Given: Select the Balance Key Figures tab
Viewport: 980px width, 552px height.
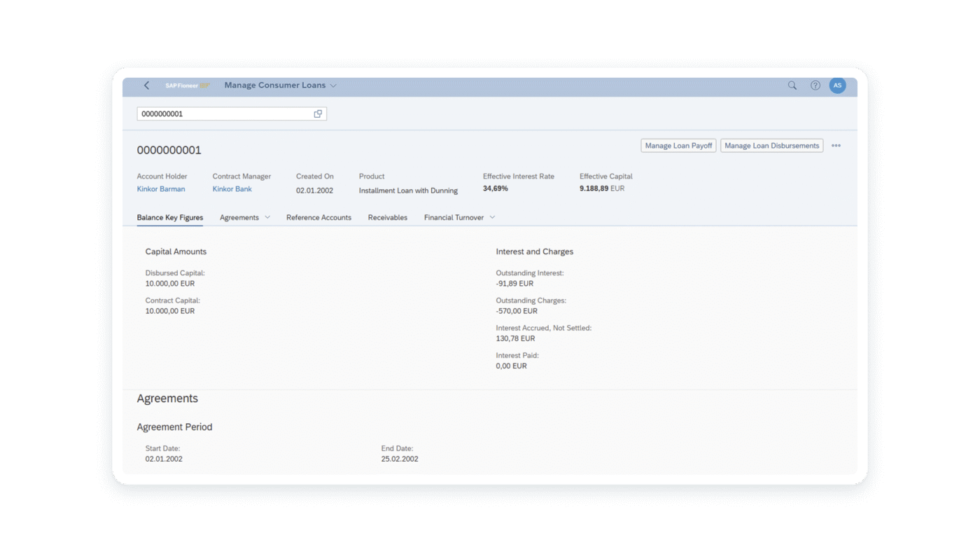Looking at the screenshot, I should [170, 217].
